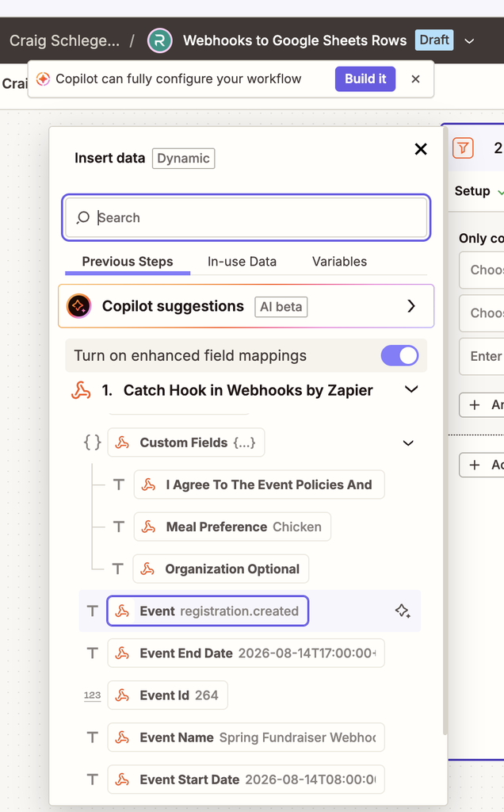Select the Event Id 264 field

point(168,695)
